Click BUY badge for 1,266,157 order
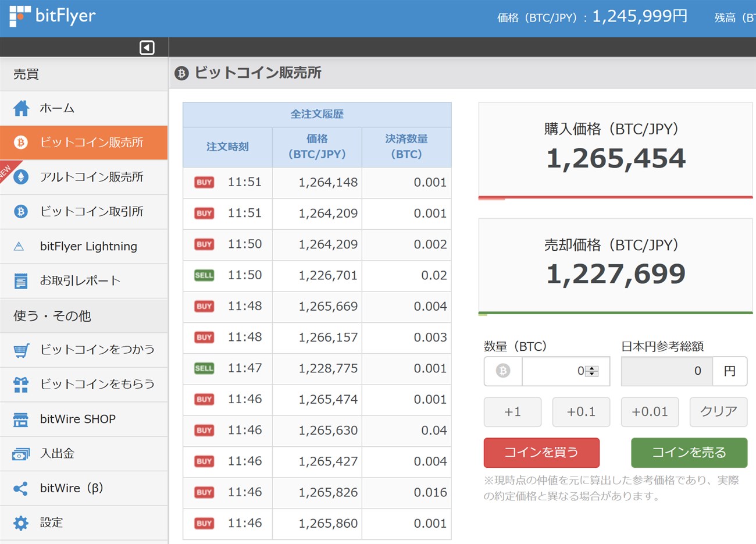 (x=204, y=337)
